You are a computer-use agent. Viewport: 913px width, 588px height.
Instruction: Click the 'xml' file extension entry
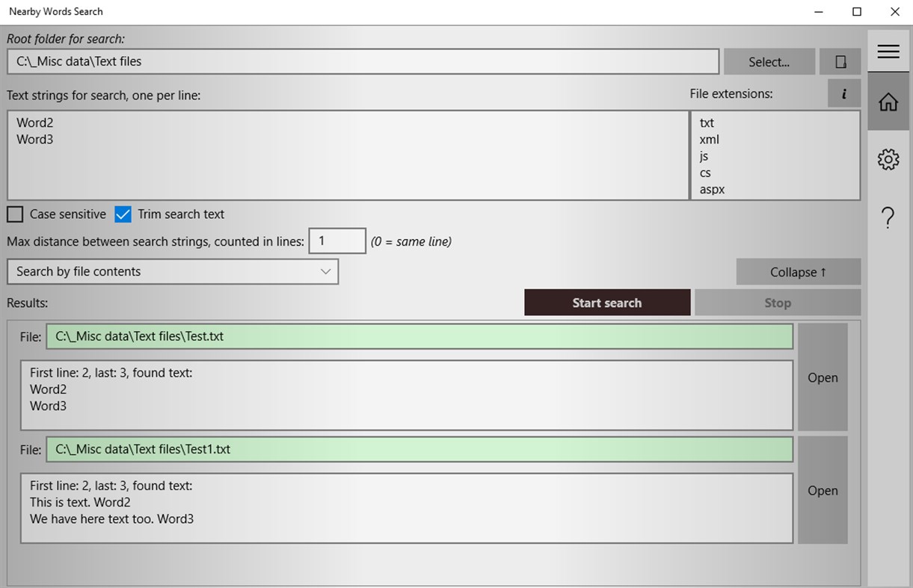710,140
